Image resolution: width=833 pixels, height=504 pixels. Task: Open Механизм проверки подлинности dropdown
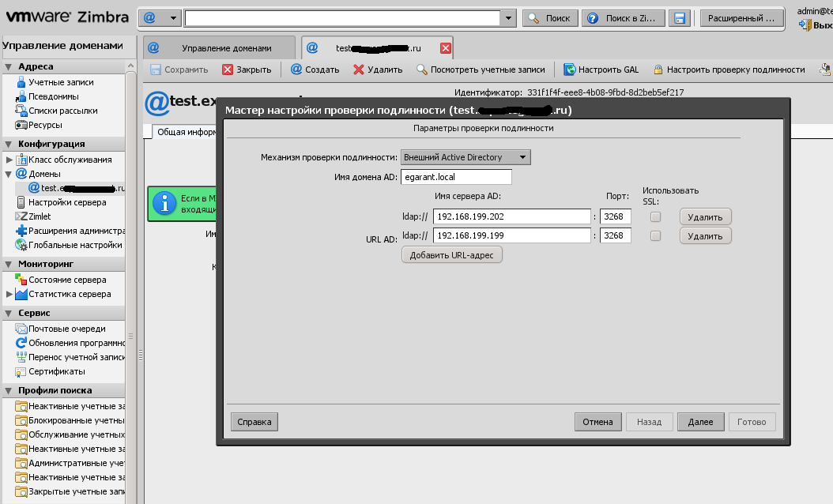[465, 157]
